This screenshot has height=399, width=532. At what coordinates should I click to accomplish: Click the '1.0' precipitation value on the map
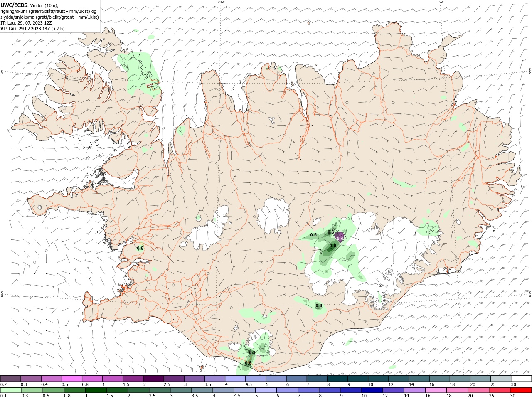click(x=333, y=246)
